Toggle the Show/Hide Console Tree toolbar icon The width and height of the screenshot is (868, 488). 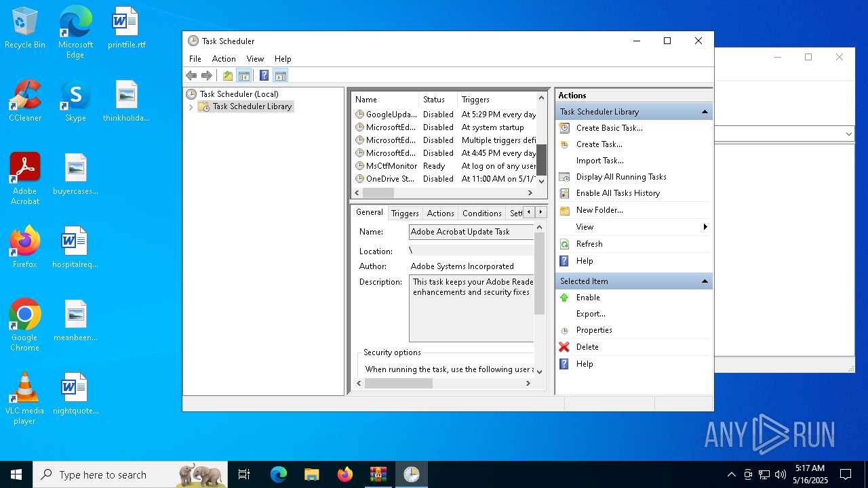tap(244, 75)
